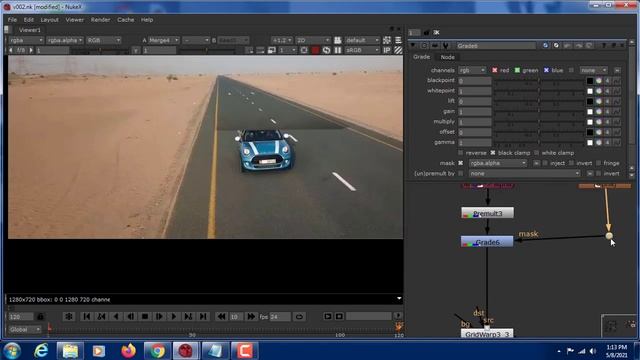Viewport: 640px width, 360px height.
Task: Click the gamma value field
Action: click(475, 142)
